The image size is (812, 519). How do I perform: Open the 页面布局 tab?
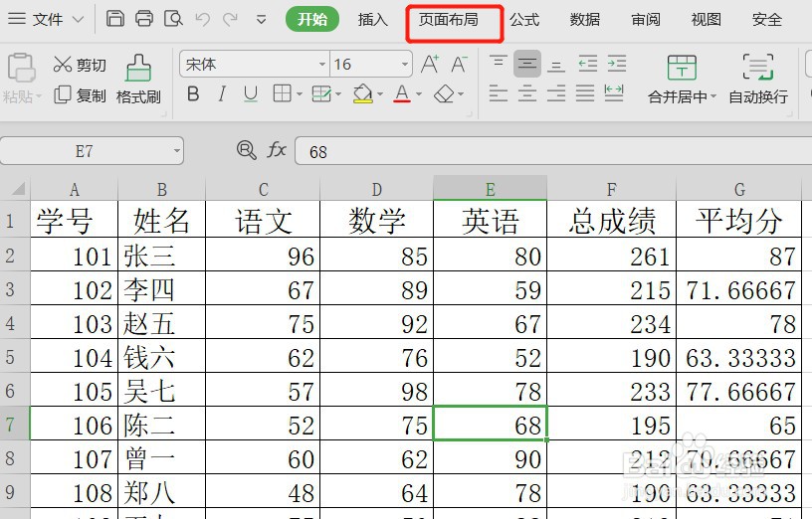click(449, 20)
